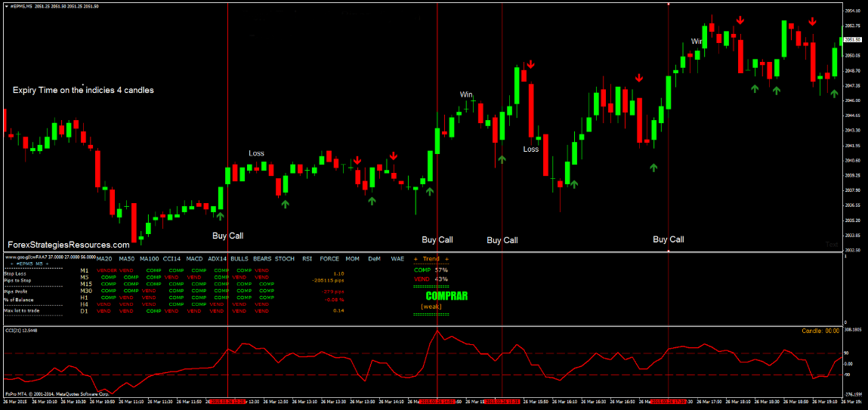Click the '-279 pips' value

[x=333, y=291]
